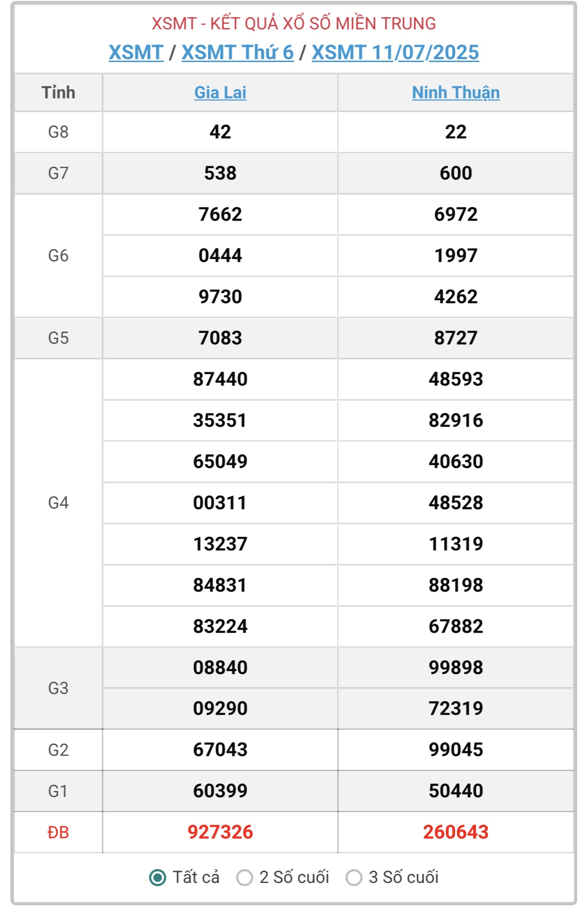588x907 pixels.
Task: Open the XSMT breadcrumb link
Action: point(136,53)
